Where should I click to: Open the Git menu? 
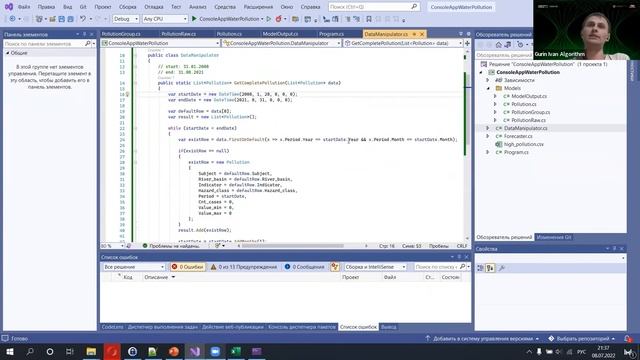coord(83,7)
